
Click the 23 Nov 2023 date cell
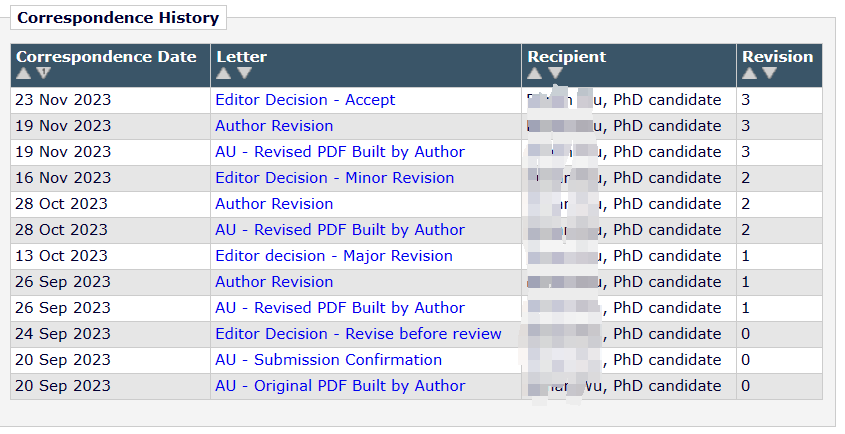coord(64,100)
